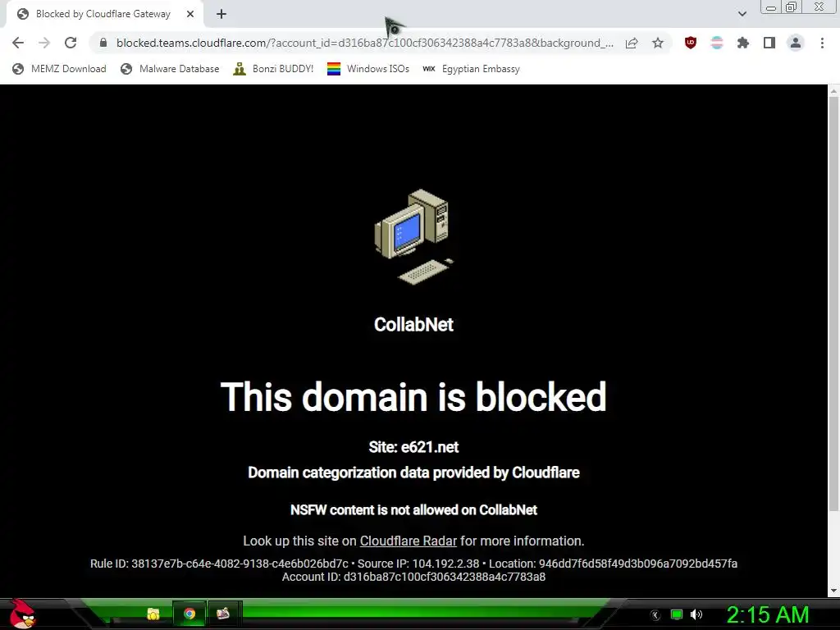Image resolution: width=840 pixels, height=630 pixels.
Task: Open the user profile avatar menu
Action: coord(796,43)
